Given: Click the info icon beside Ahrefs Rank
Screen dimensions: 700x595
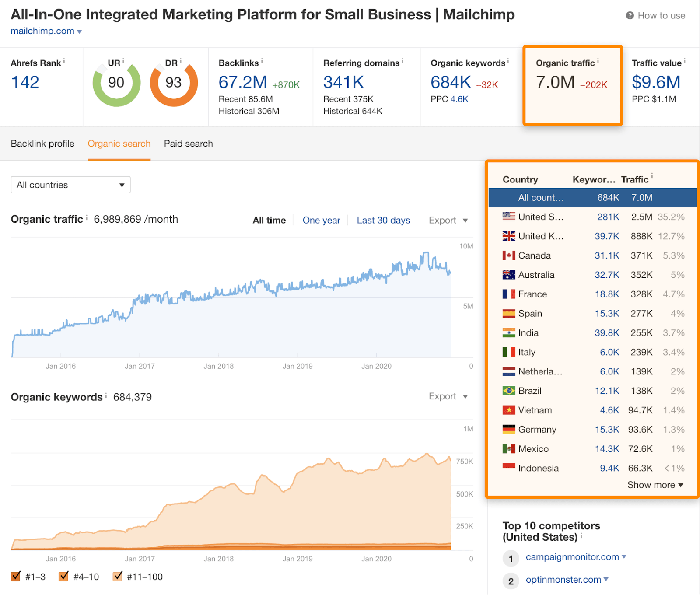Looking at the screenshot, I should click(64, 61).
